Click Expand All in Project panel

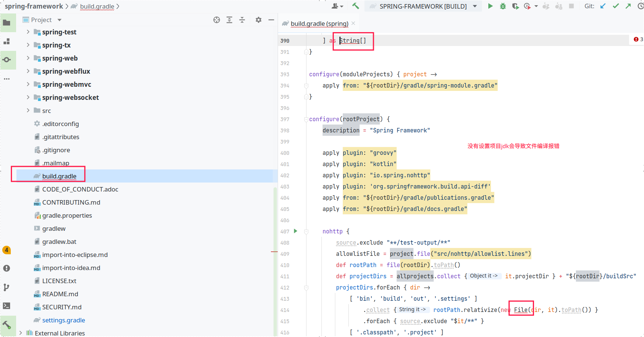(x=229, y=20)
